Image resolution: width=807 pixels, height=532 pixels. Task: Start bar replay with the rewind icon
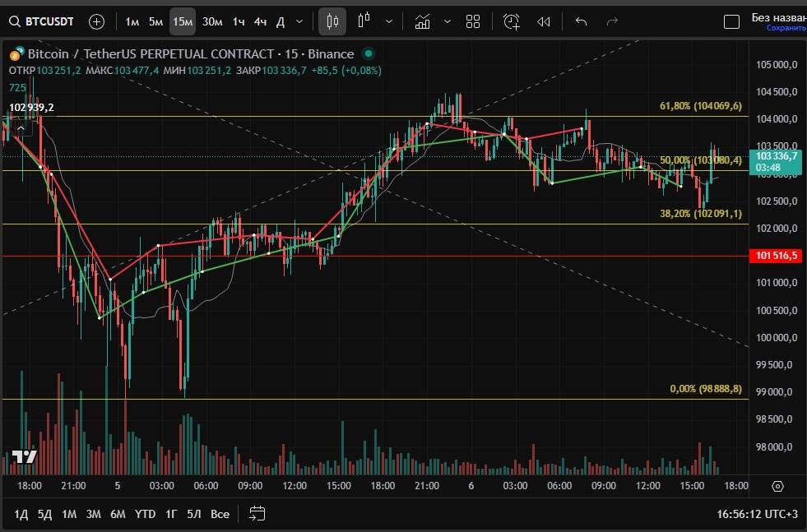[543, 21]
